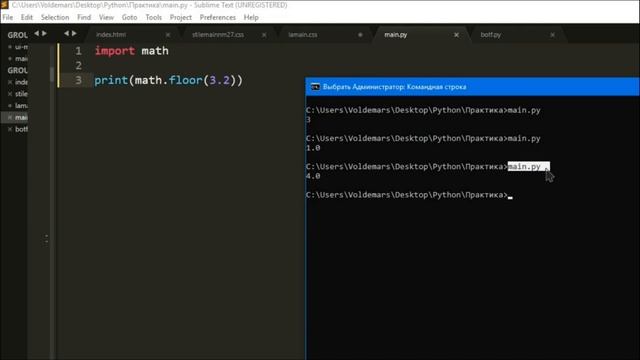Click the '4.0' output in Command Prompt
The height and width of the screenshot is (360, 640).
point(313,176)
